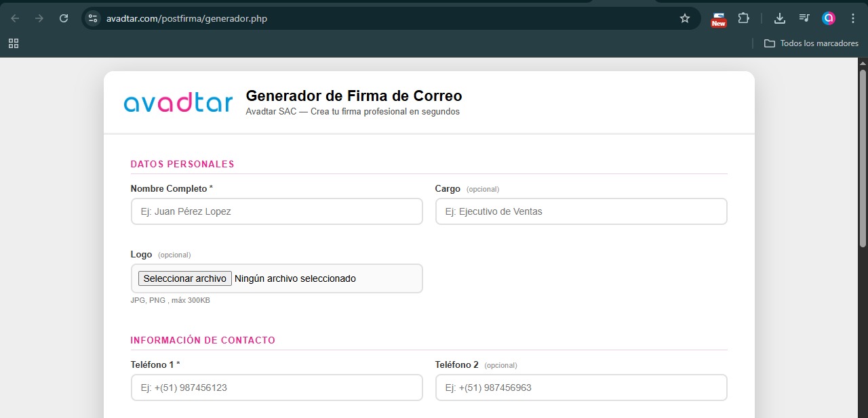This screenshot has width=868, height=418.
Task: Select the Teléfono 1 input field
Action: click(277, 388)
